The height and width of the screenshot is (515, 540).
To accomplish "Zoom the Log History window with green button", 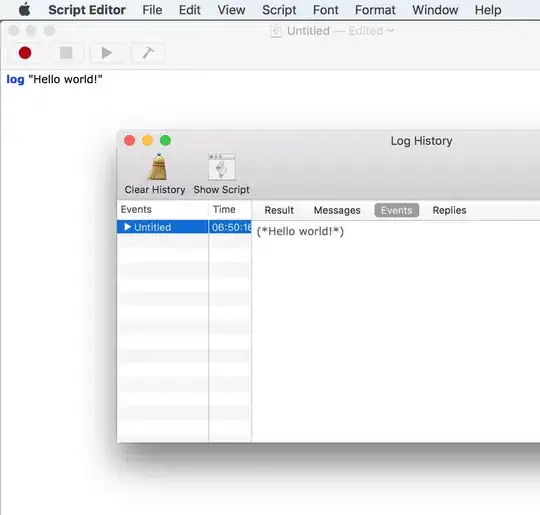I will point(165,141).
